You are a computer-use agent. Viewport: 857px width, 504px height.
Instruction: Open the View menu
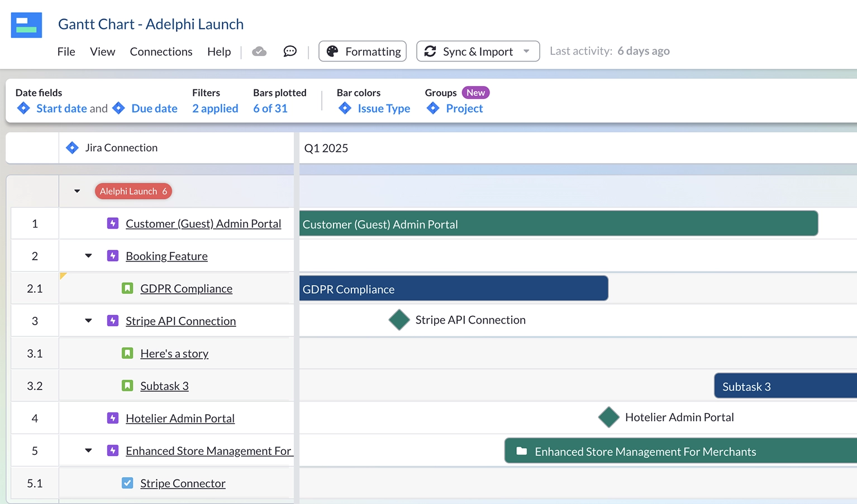coord(102,51)
